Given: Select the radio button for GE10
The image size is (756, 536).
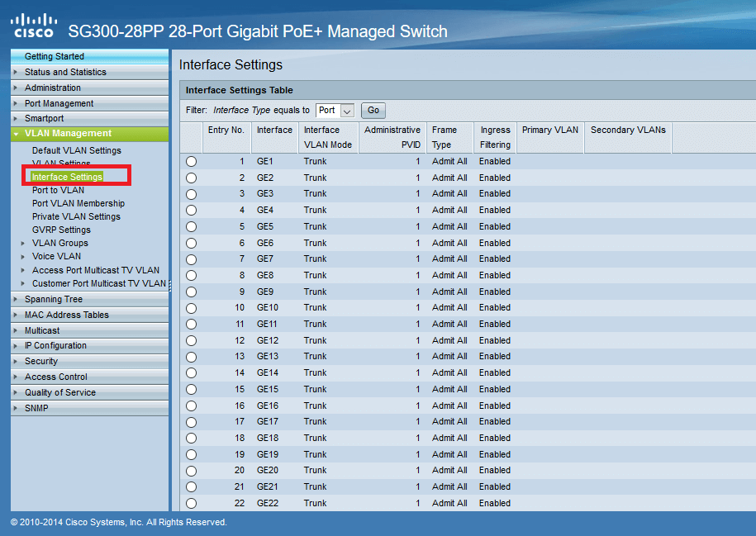Looking at the screenshot, I should pyautogui.click(x=192, y=308).
